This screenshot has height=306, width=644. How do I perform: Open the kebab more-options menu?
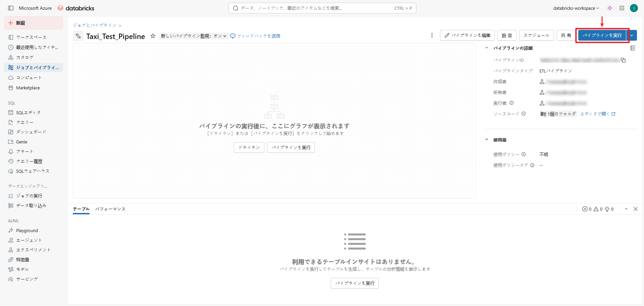pyautogui.click(x=432, y=35)
